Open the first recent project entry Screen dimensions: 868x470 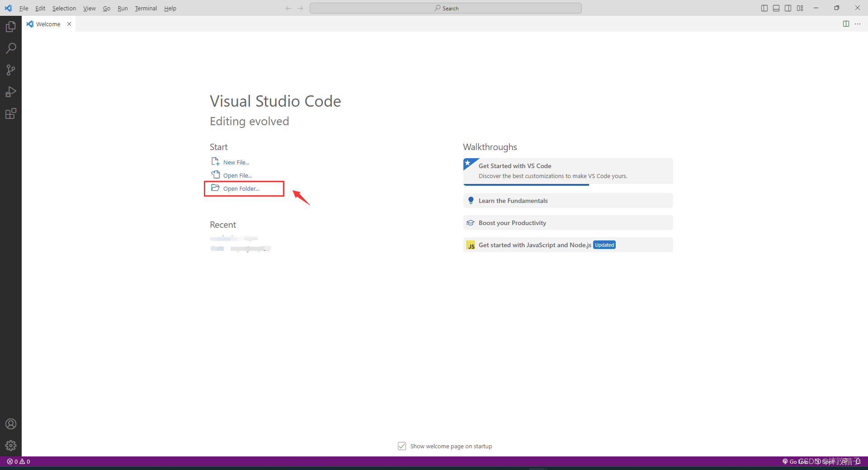(234, 238)
